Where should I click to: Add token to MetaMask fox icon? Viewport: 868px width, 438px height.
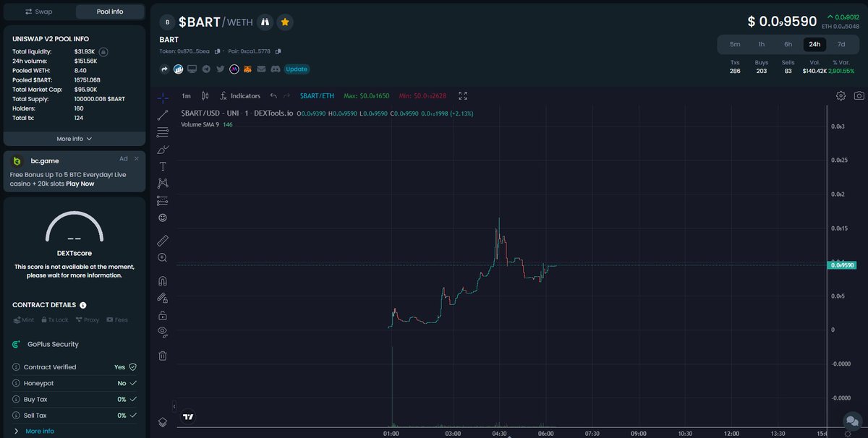[x=248, y=69]
